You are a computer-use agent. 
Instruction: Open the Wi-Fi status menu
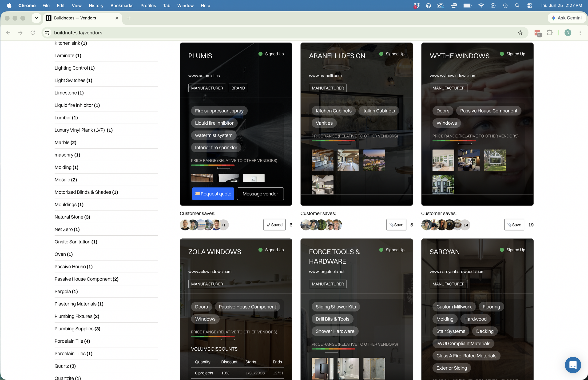click(481, 5)
